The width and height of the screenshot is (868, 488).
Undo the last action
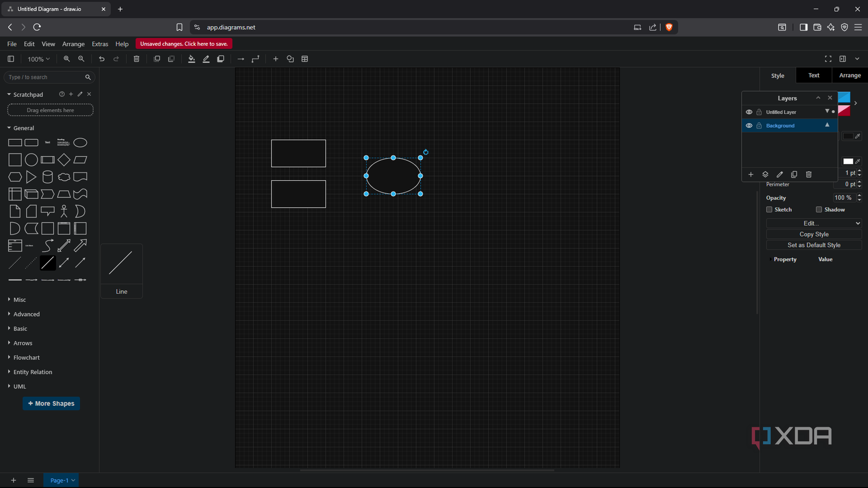(x=102, y=59)
